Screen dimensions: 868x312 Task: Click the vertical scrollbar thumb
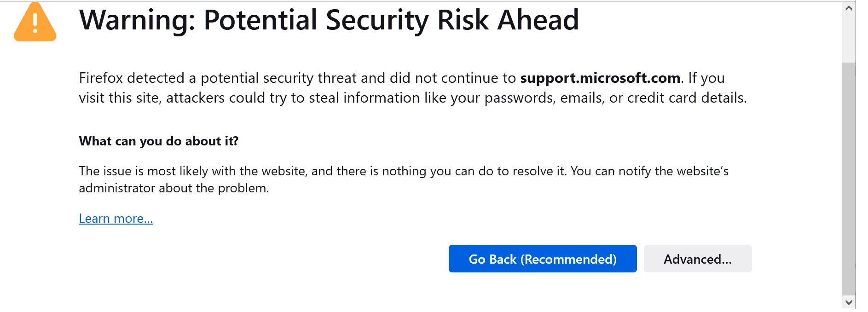point(849,179)
